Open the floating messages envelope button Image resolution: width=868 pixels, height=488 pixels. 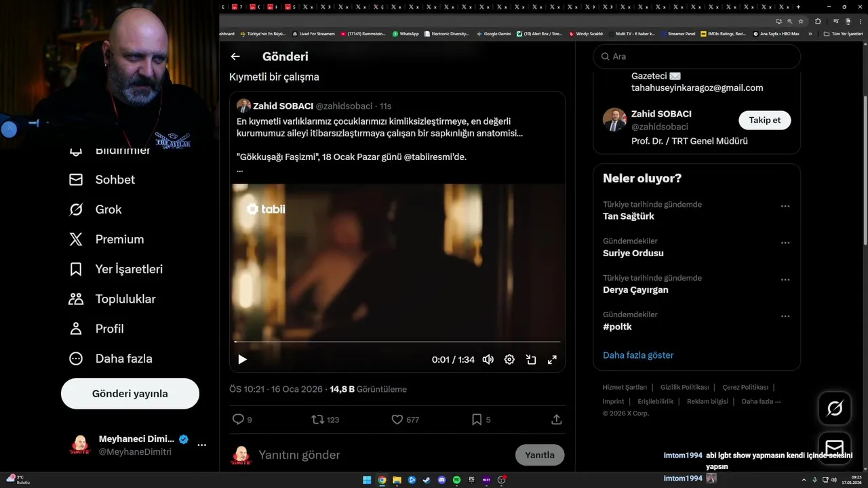tap(835, 448)
